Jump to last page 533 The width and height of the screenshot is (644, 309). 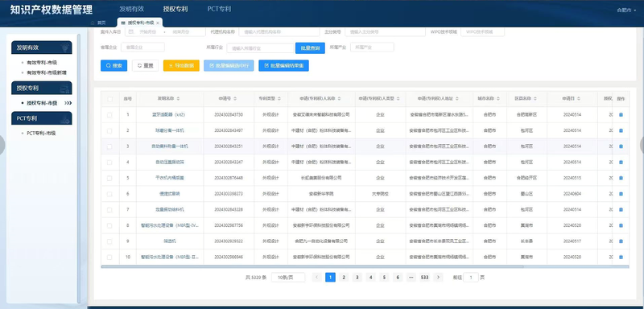(x=425, y=278)
